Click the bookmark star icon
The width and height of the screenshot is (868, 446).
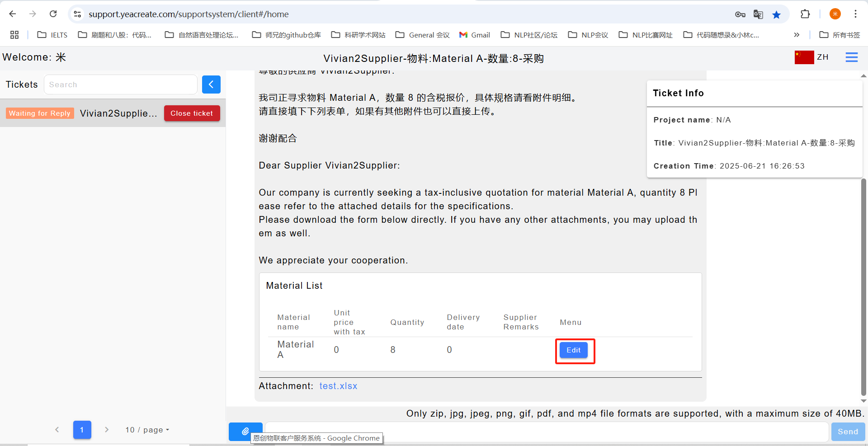click(x=776, y=14)
